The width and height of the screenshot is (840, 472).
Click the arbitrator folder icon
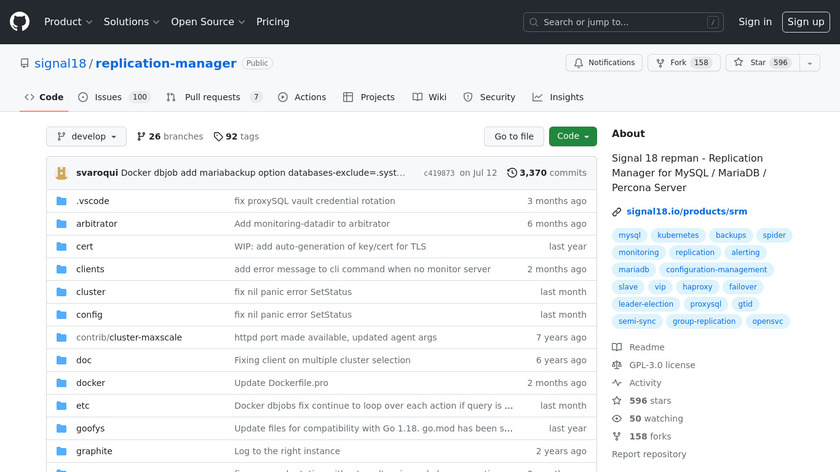(x=62, y=224)
